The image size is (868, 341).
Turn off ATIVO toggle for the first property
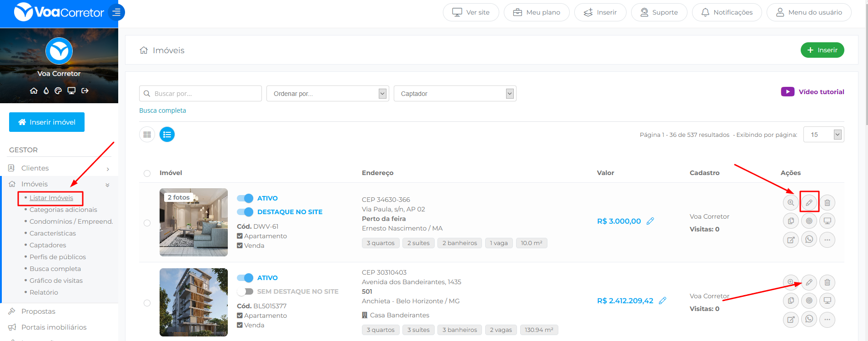pyautogui.click(x=245, y=198)
